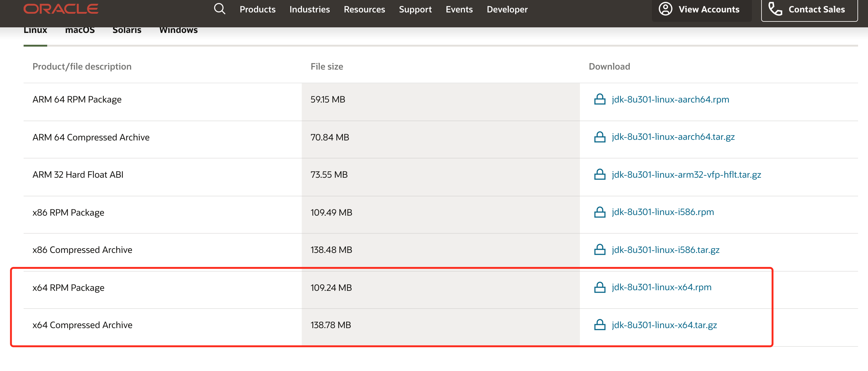Open the Industries menu
The image size is (868, 371).
[309, 9]
